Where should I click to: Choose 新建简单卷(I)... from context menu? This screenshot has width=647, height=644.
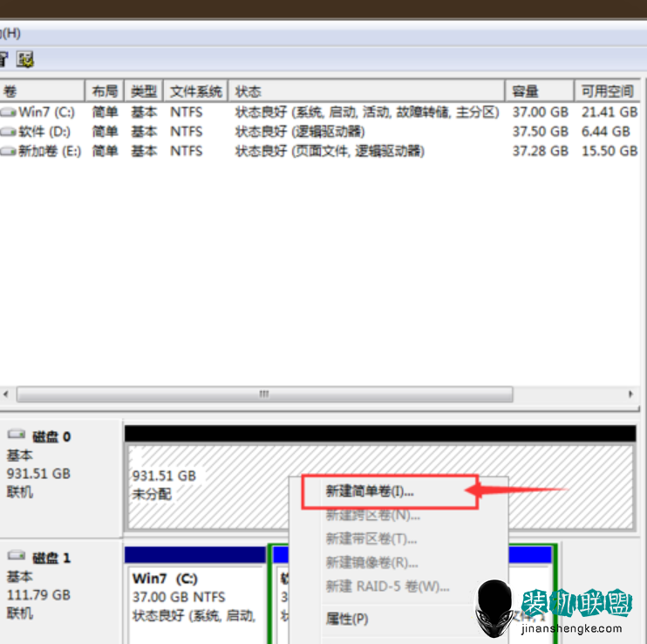pos(370,491)
